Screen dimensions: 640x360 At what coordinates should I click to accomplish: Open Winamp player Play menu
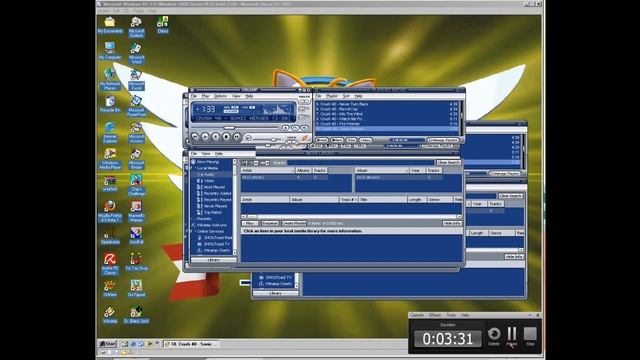(x=205, y=96)
